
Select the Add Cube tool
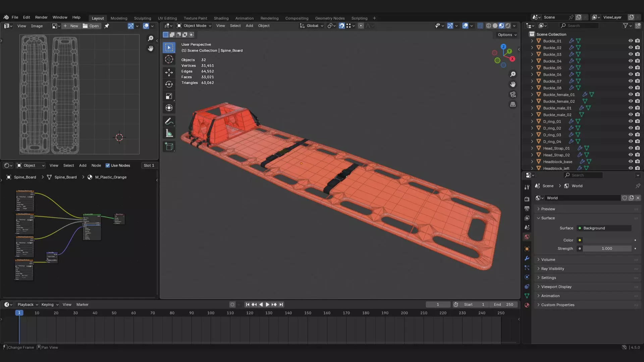169,146
